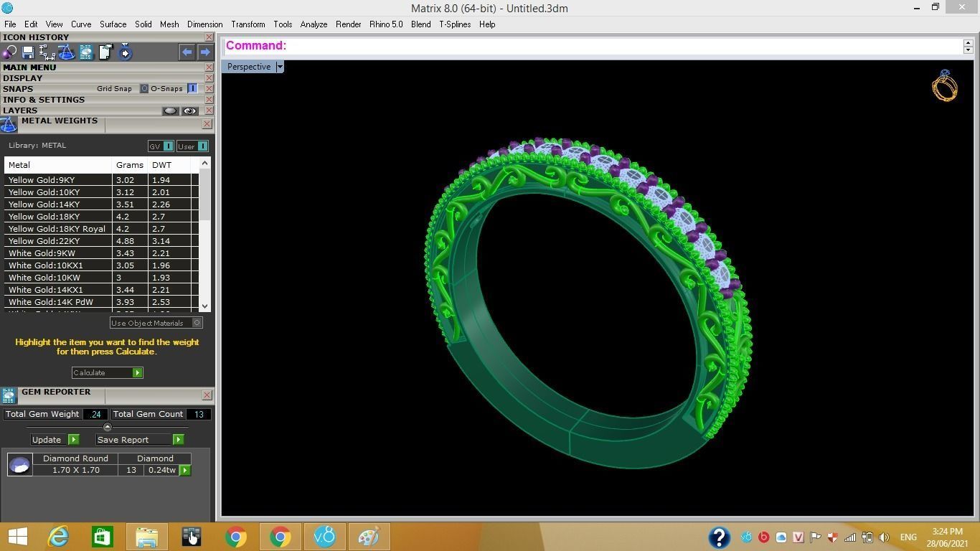Expand the LAYERS panel header
Screen dimensions: 980x551
click(x=20, y=110)
